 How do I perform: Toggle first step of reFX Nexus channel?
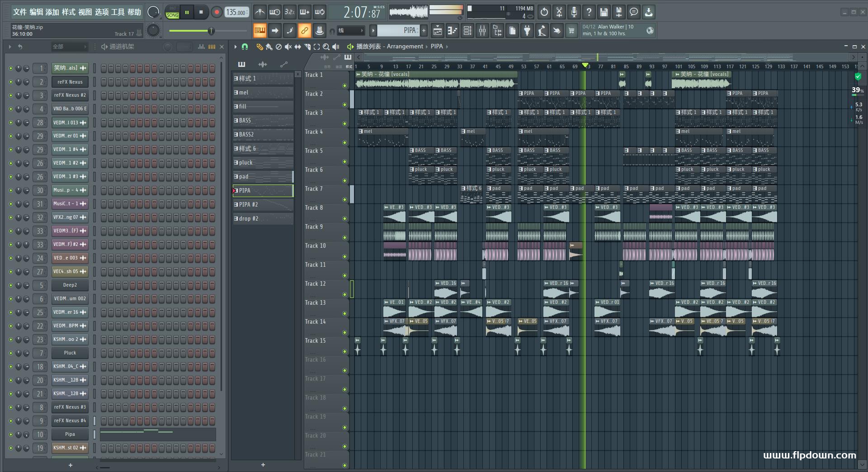104,82
